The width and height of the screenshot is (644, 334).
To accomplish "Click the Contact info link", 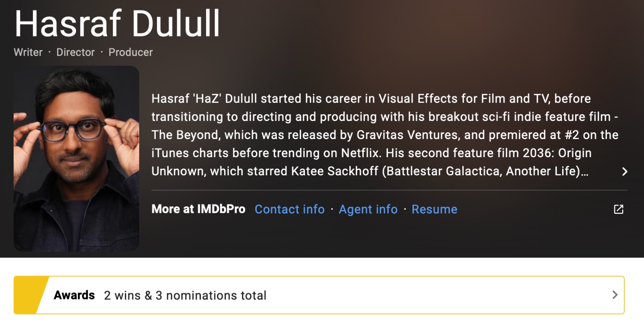I will coord(289,209).
